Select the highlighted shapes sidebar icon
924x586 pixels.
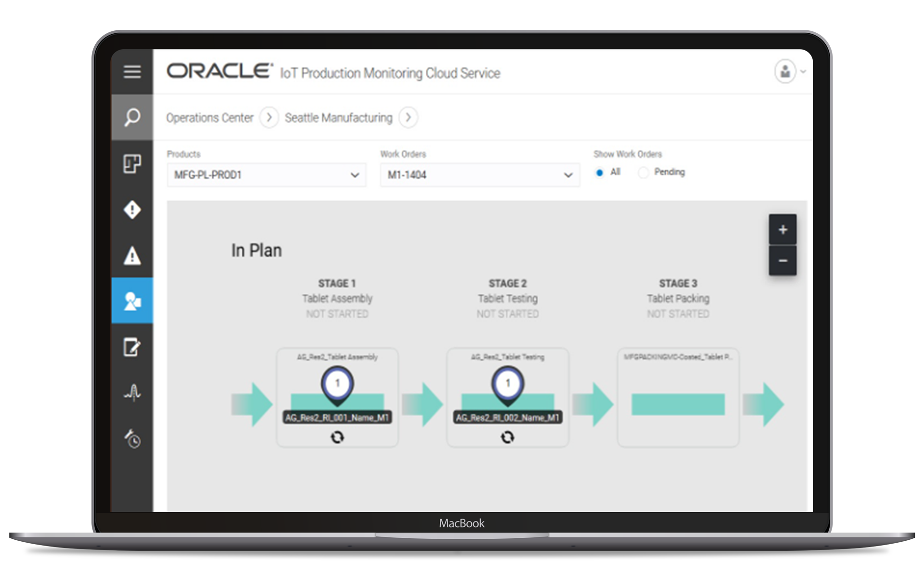pyautogui.click(x=132, y=300)
